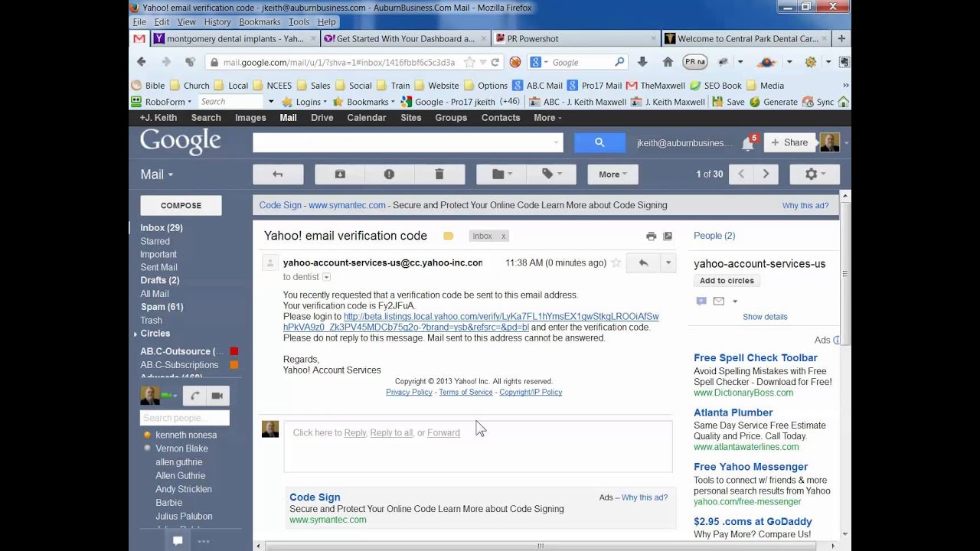Image resolution: width=980 pixels, height=551 pixels.
Task: Return to inbox with the back arrow
Action: coord(278,174)
